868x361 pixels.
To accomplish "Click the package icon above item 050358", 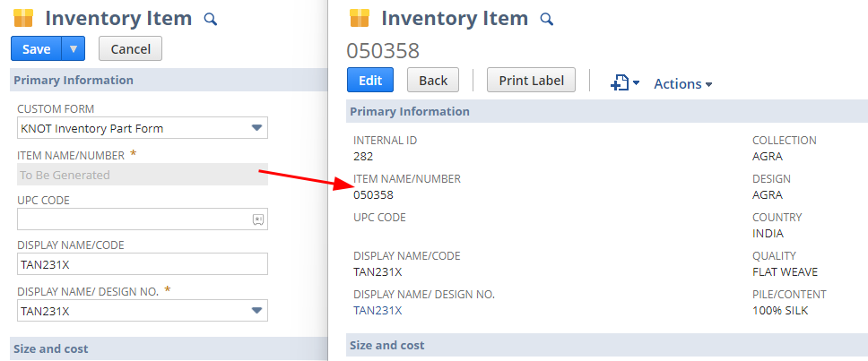I will pos(360,18).
